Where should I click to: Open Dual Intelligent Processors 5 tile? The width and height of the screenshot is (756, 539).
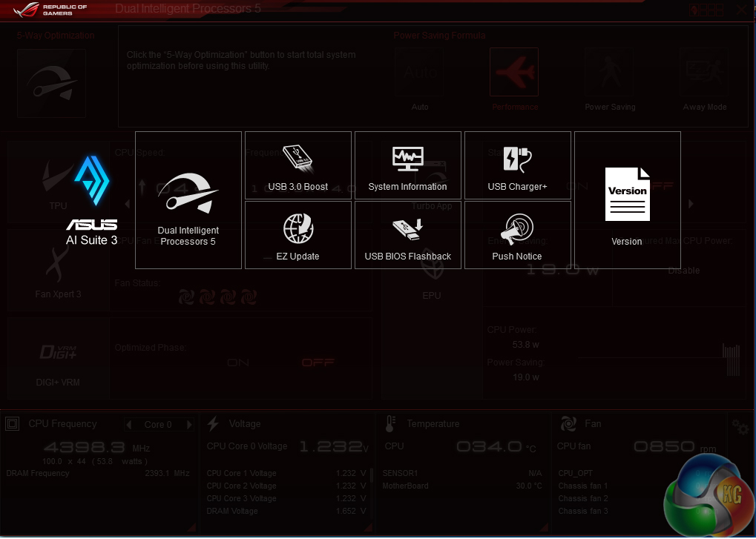(188, 200)
